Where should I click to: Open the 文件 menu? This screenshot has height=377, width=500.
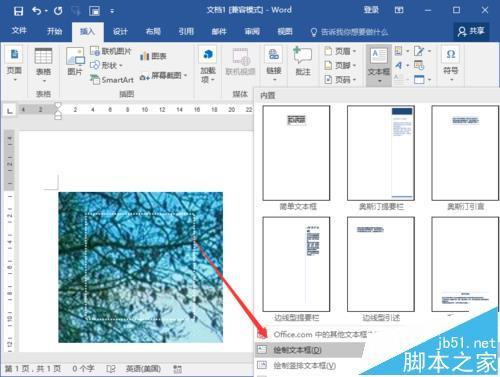[x=19, y=31]
